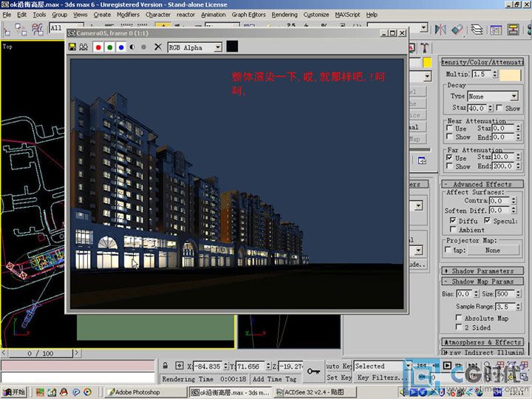Image resolution: width=532 pixels, height=399 pixels.
Task: Click the clear (X) icon in render window
Action: click(x=157, y=47)
